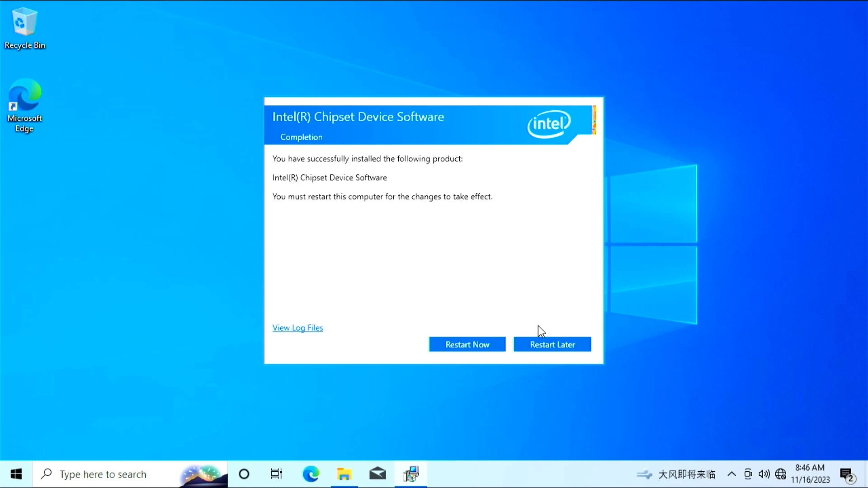The height and width of the screenshot is (488, 868).
Task: Click the Restart Now button
Action: 467,344
